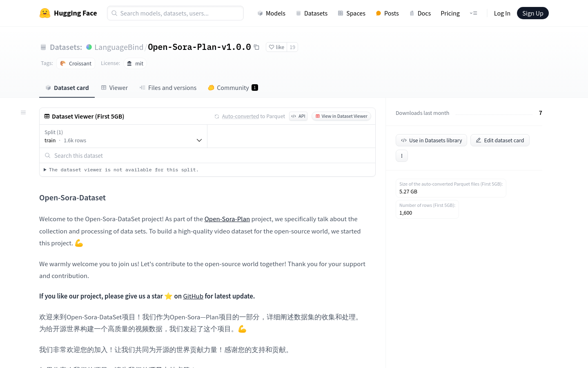Screen dimensions: 588x368
Task: Click the 1,600 rows value
Action: click(405, 213)
